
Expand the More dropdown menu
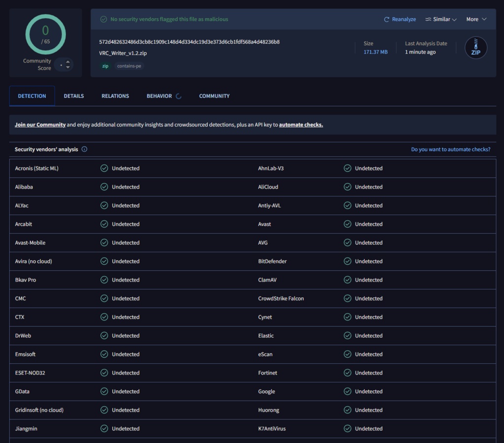(x=476, y=19)
